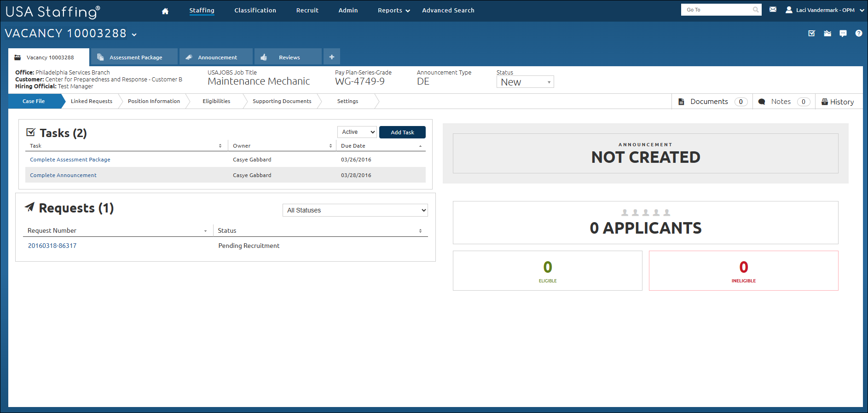868x413 pixels.
Task: Expand the Status dropdown showing New
Action: (525, 82)
